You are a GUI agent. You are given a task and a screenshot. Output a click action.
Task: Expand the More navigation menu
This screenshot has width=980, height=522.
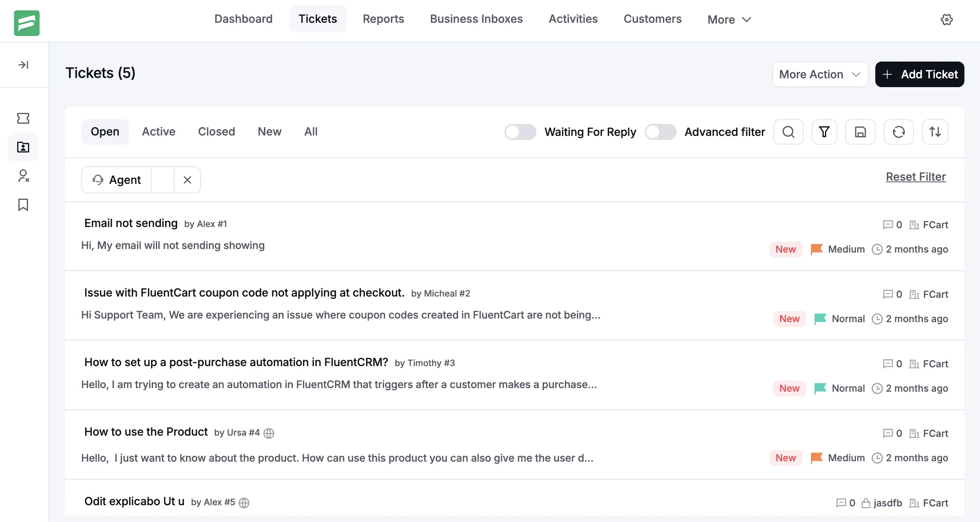[728, 19]
